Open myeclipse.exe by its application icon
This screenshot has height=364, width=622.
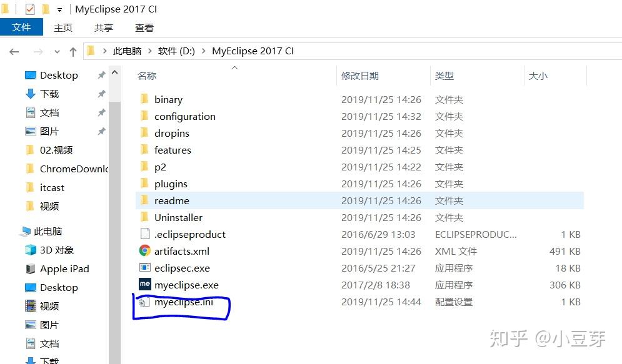144,285
